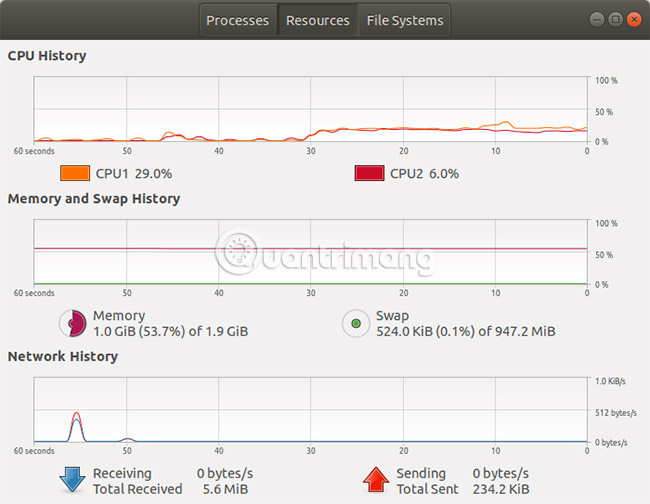
Task: Minimize the System Monitor window
Action: 597,19
